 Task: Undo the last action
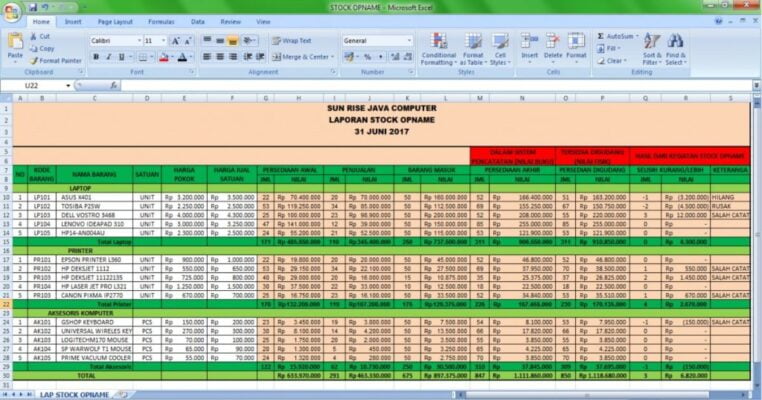coord(46,7)
